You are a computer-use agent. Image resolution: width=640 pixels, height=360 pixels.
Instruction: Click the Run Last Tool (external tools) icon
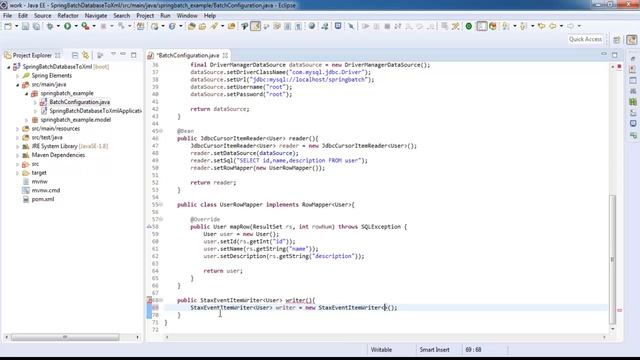click(x=85, y=26)
